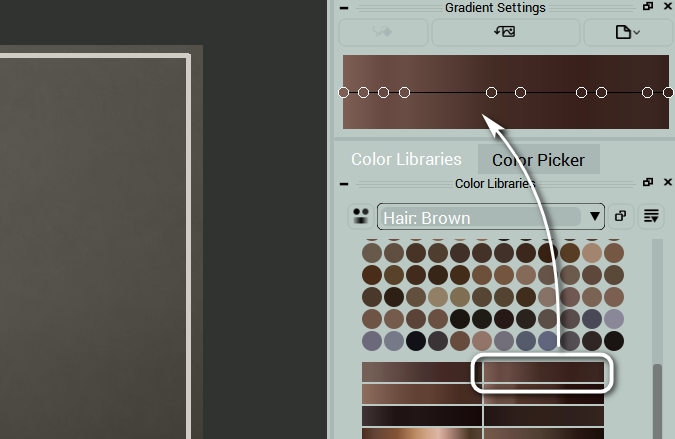
Task: Select the eighth gradient stop from left
Action: click(601, 93)
